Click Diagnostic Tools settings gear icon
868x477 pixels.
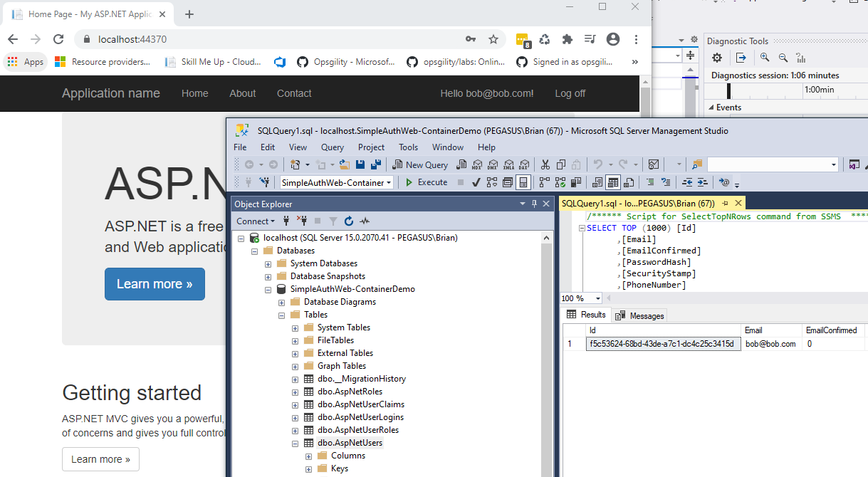tap(717, 58)
